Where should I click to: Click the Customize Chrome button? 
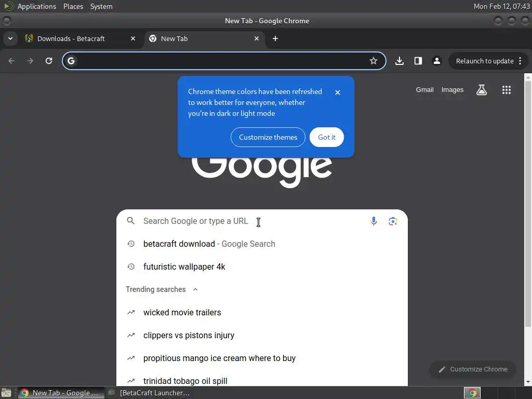(x=472, y=369)
